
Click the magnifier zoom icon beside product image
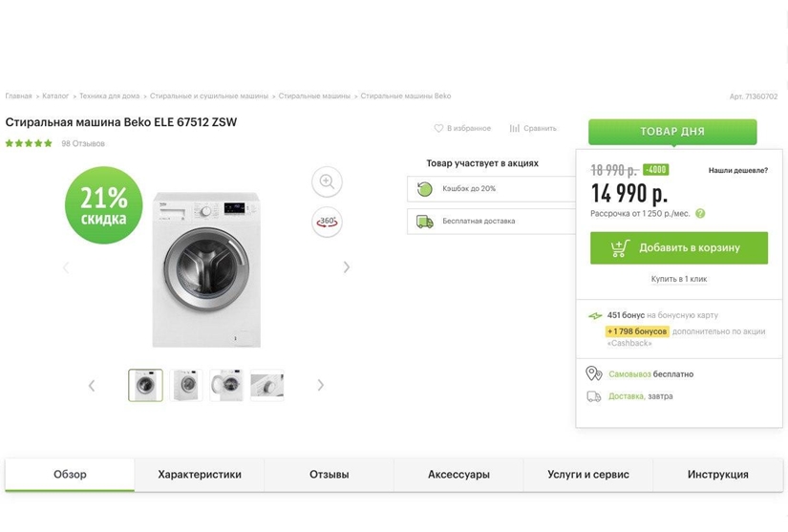coord(327,181)
